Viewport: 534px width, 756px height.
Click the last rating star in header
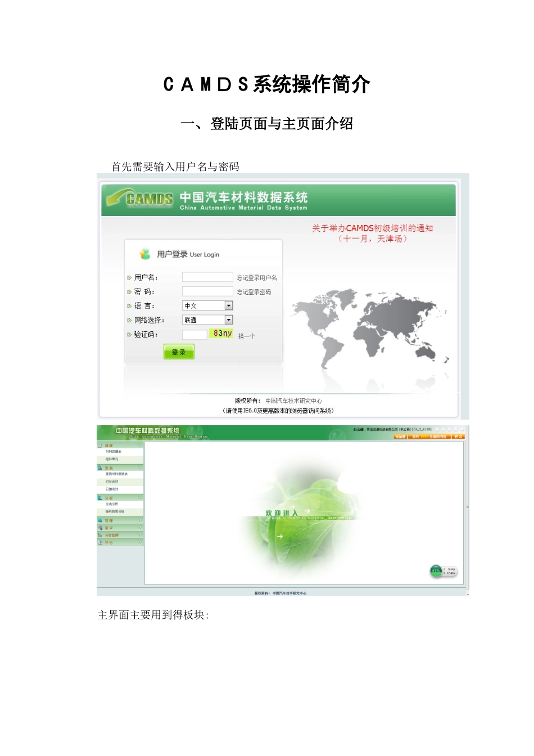(x=462, y=429)
